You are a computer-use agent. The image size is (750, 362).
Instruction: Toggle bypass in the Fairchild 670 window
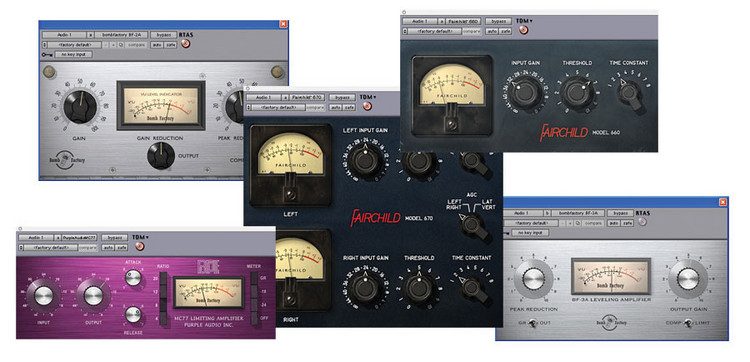coord(342,97)
